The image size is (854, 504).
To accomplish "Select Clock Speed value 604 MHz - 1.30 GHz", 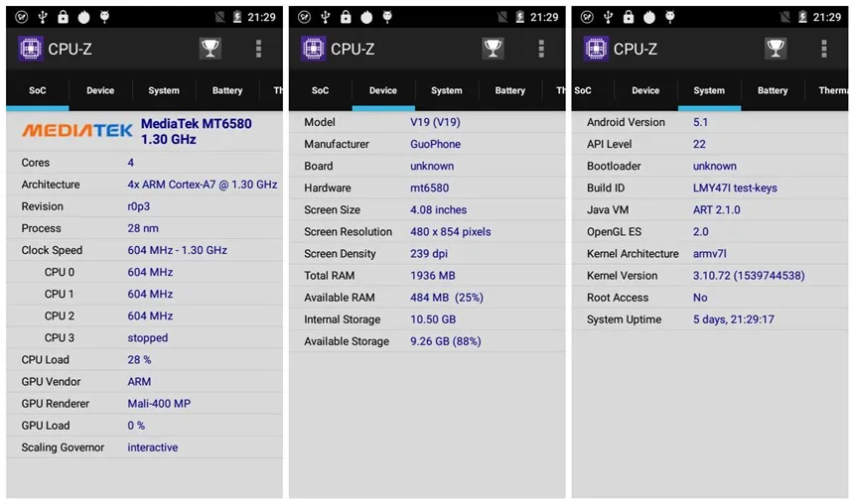I will 177,250.
